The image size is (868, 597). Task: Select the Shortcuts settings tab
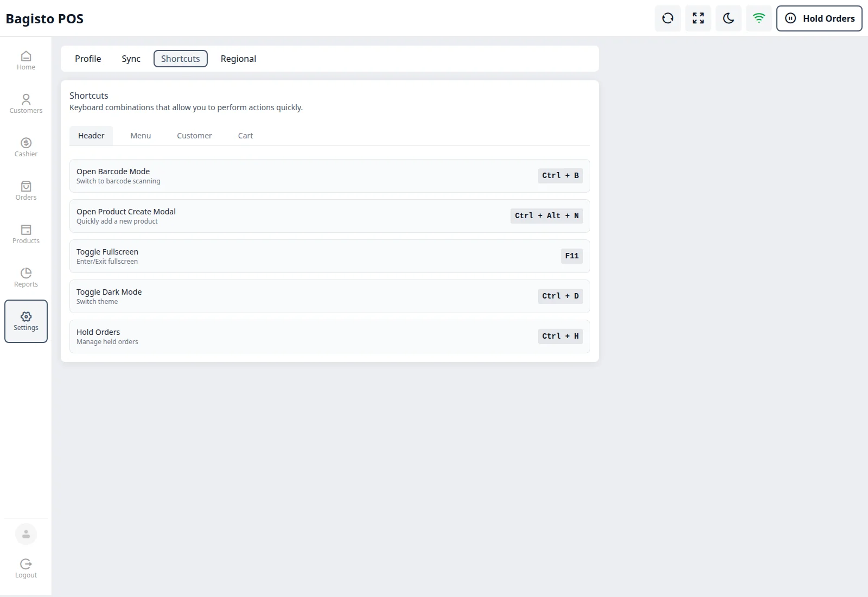181,59
